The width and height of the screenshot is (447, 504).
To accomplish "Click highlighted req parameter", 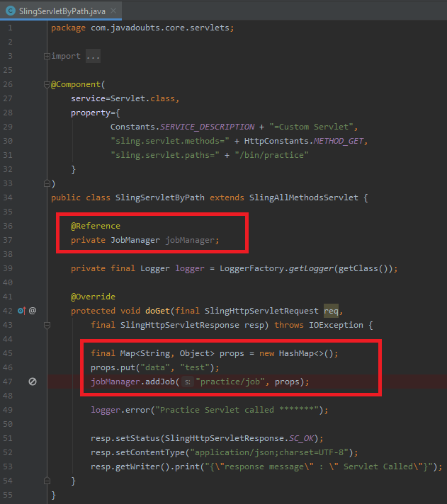I will (x=331, y=311).
